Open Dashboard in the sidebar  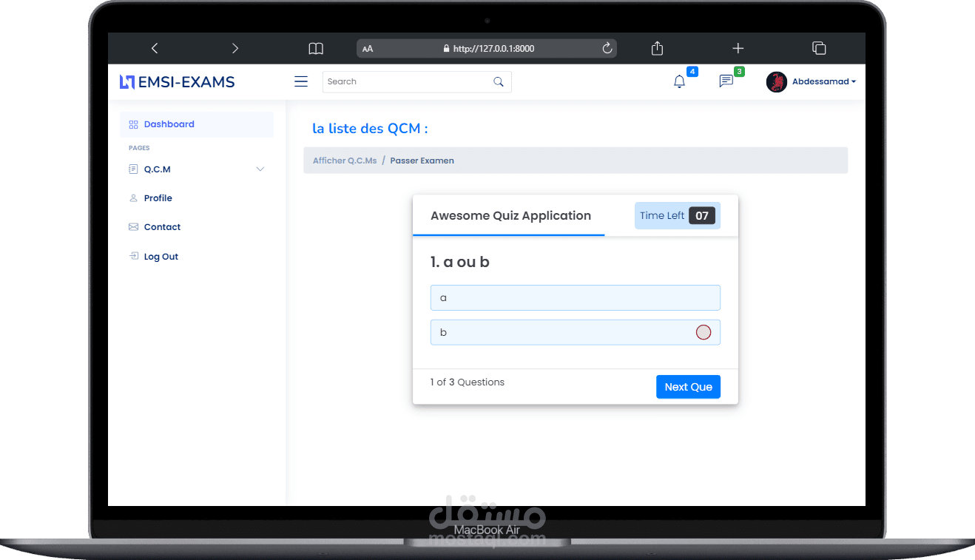197,124
